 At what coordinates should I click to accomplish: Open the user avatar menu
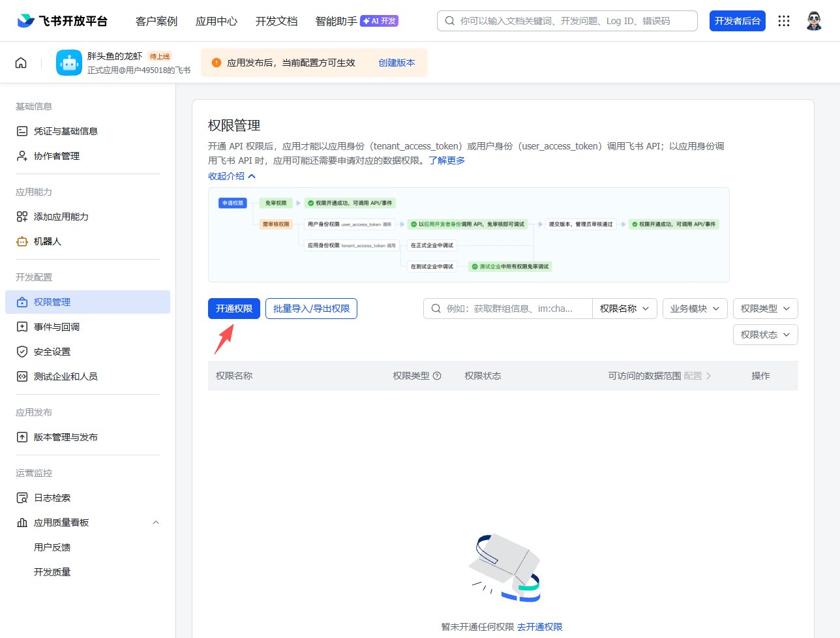[x=814, y=21]
